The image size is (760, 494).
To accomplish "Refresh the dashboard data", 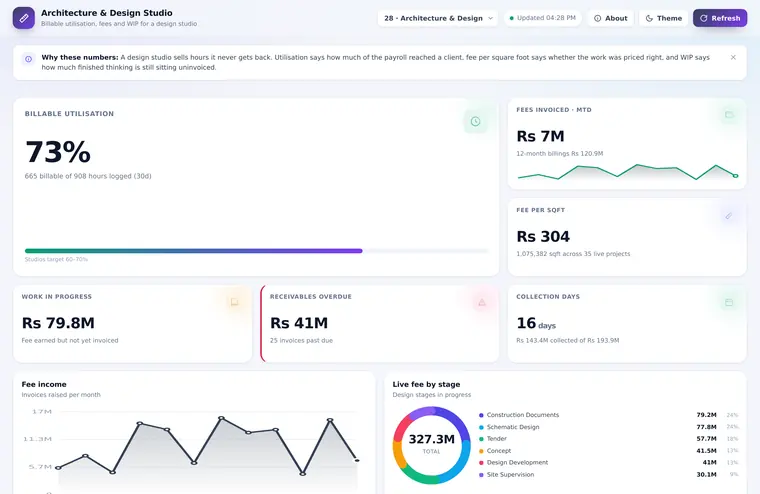I will 720,18.
